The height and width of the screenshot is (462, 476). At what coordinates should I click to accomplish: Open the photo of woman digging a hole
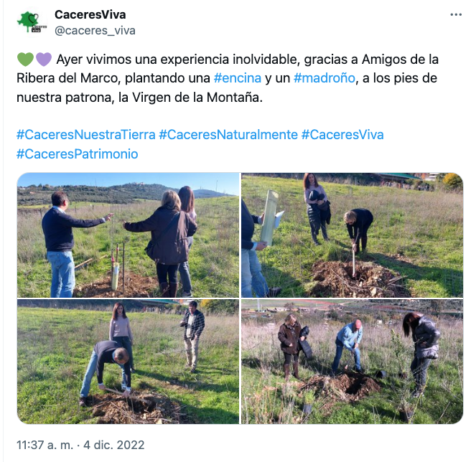point(352,235)
